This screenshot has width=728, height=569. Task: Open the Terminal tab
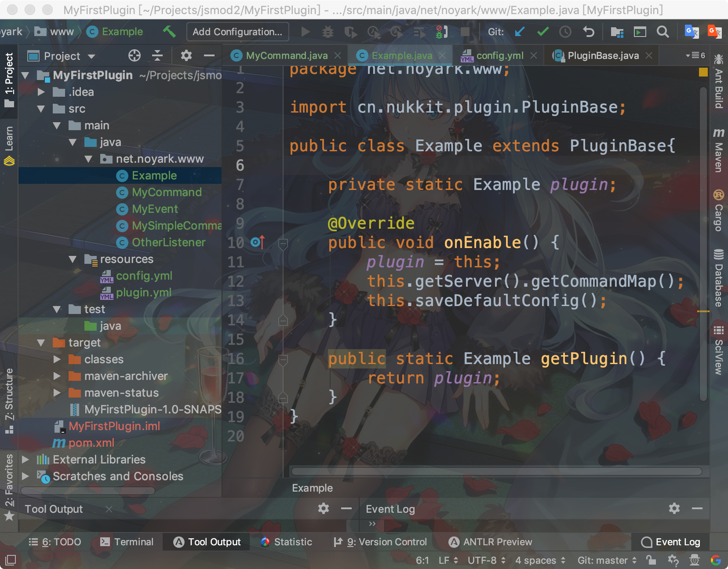tap(127, 542)
